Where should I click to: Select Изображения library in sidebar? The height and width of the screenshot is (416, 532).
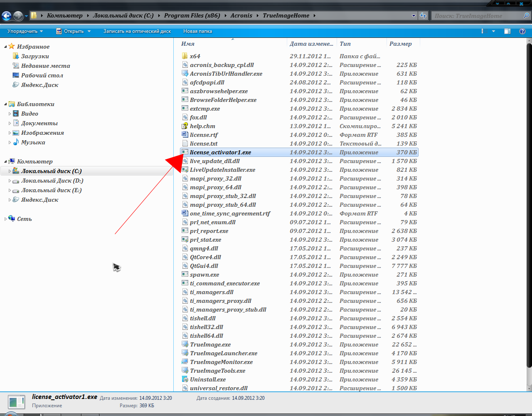coord(42,133)
